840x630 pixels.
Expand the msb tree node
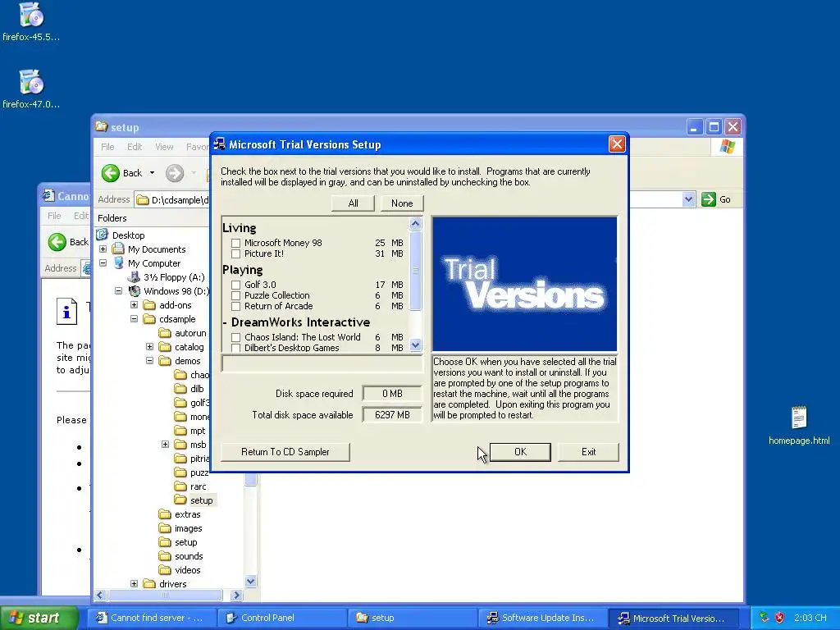point(165,444)
